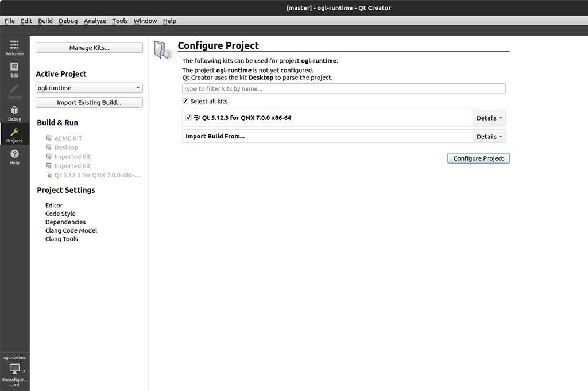Click the Design mode pencil icon
588x391 pixels.
click(x=14, y=89)
